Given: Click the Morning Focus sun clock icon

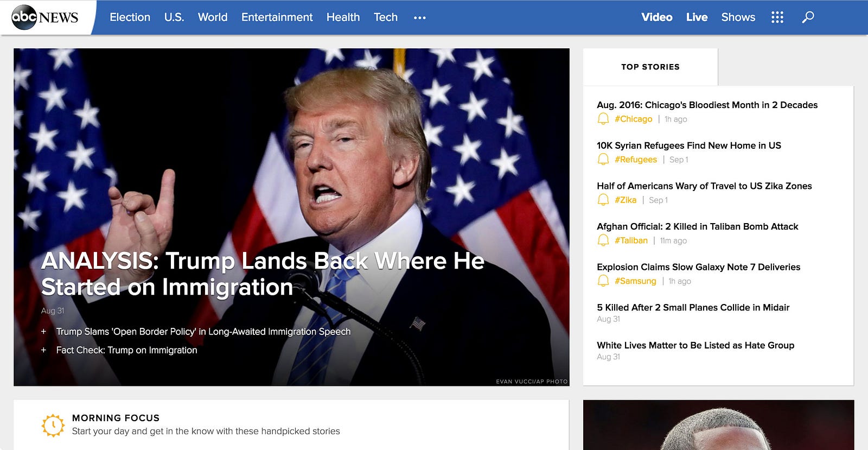Looking at the screenshot, I should [53, 425].
